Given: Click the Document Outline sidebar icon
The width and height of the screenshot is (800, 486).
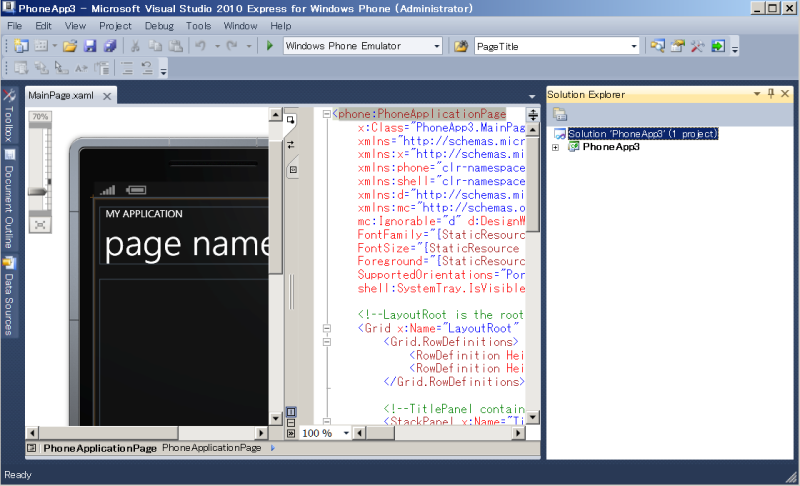Looking at the screenshot, I should [9, 154].
